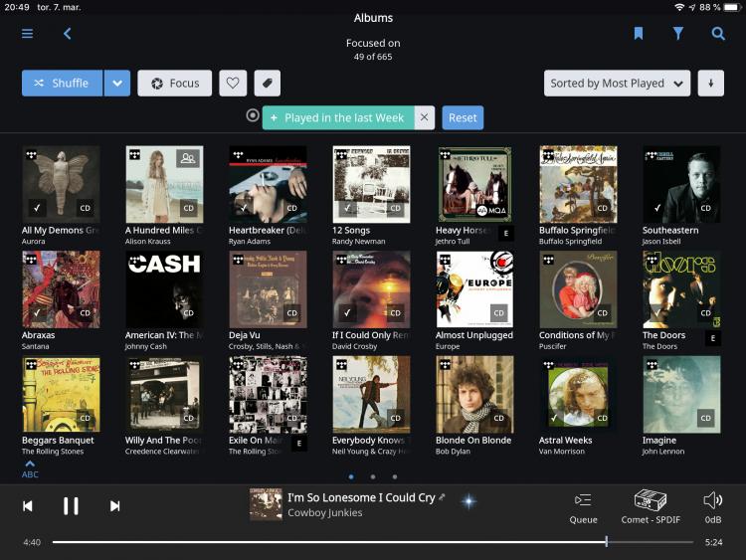Open Beggars Banquet album cover
746x560 pixels.
tap(61, 395)
